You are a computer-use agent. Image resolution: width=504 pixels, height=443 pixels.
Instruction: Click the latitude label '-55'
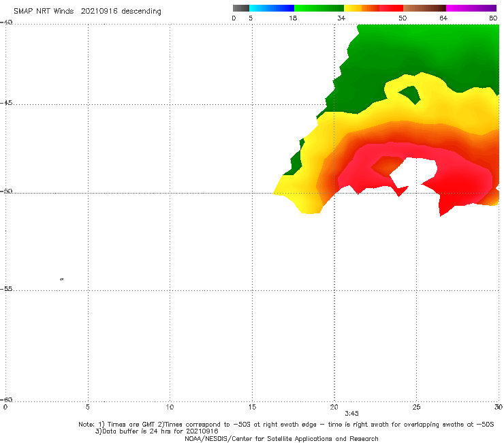(x=6, y=288)
